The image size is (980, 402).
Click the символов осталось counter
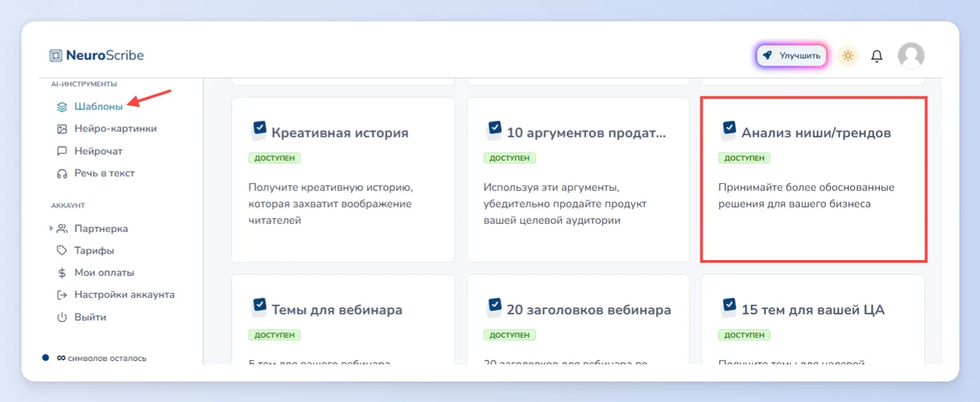pyautogui.click(x=101, y=358)
